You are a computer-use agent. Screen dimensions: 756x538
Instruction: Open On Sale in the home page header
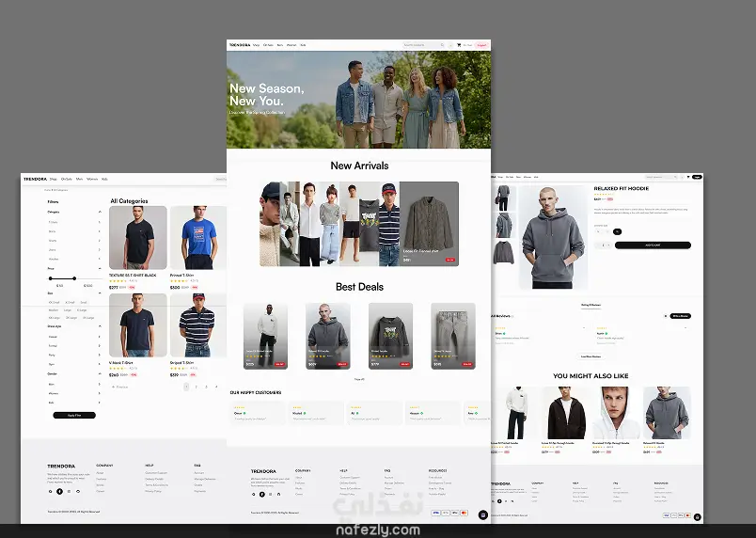click(268, 45)
